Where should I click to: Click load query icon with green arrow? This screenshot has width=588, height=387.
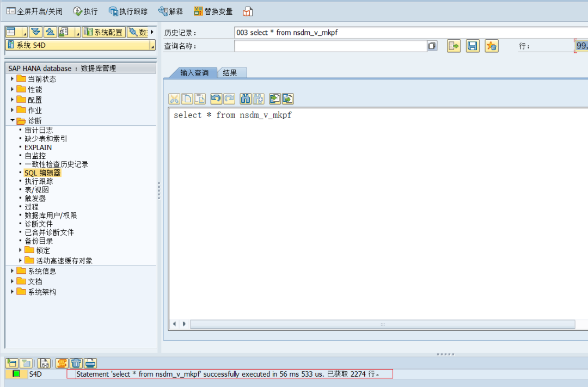click(x=454, y=46)
